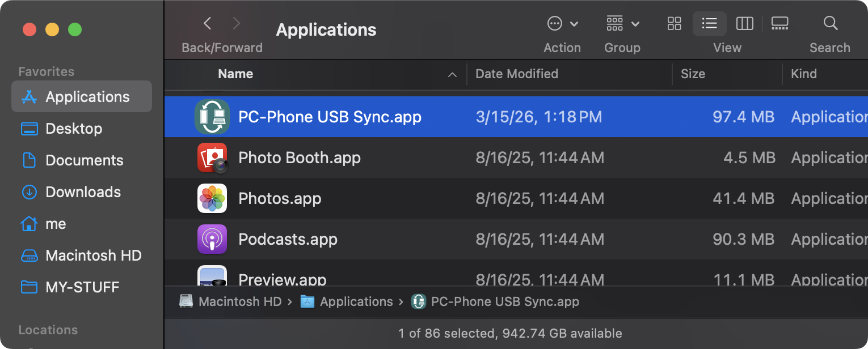The image size is (868, 349).
Task: Switch to column view
Action: [744, 23]
